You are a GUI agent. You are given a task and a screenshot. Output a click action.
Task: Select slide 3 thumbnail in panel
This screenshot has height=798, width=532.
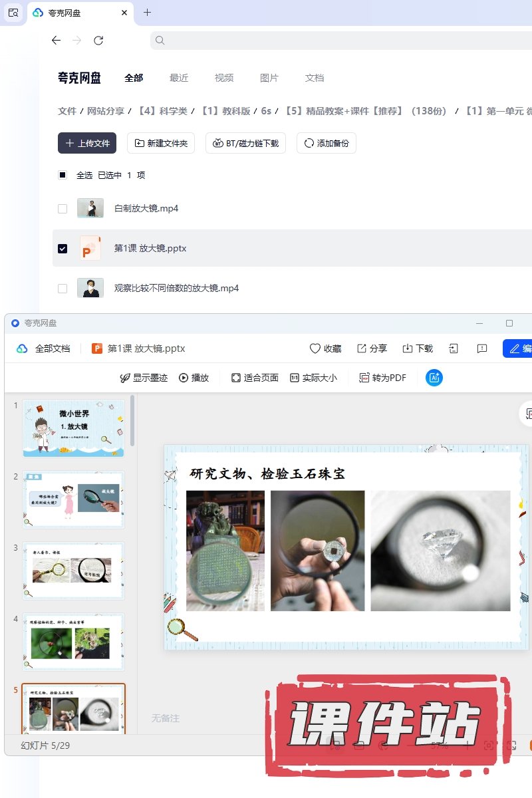[x=73, y=571]
